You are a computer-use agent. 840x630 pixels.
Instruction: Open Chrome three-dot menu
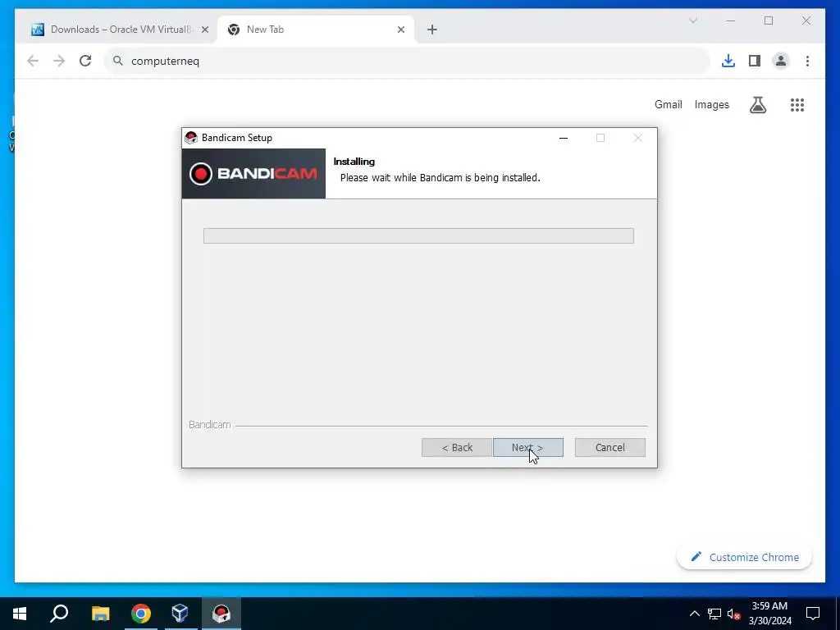click(807, 61)
